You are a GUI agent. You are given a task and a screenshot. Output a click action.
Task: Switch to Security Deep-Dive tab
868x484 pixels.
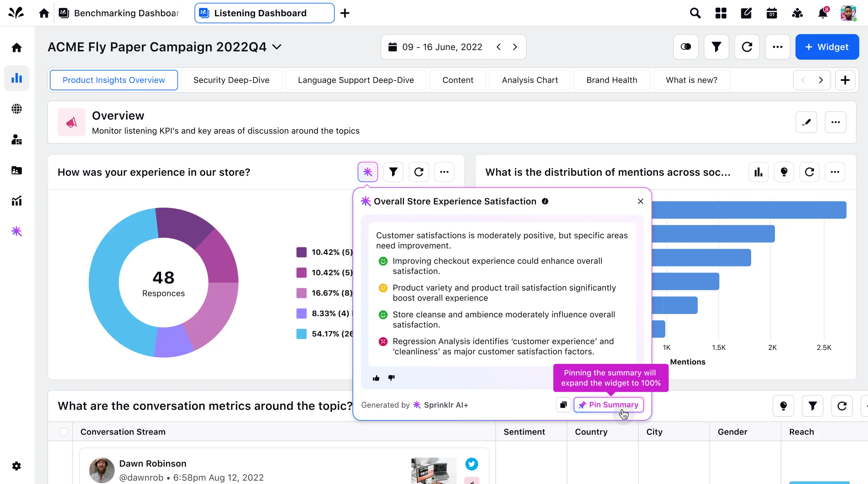(x=231, y=80)
